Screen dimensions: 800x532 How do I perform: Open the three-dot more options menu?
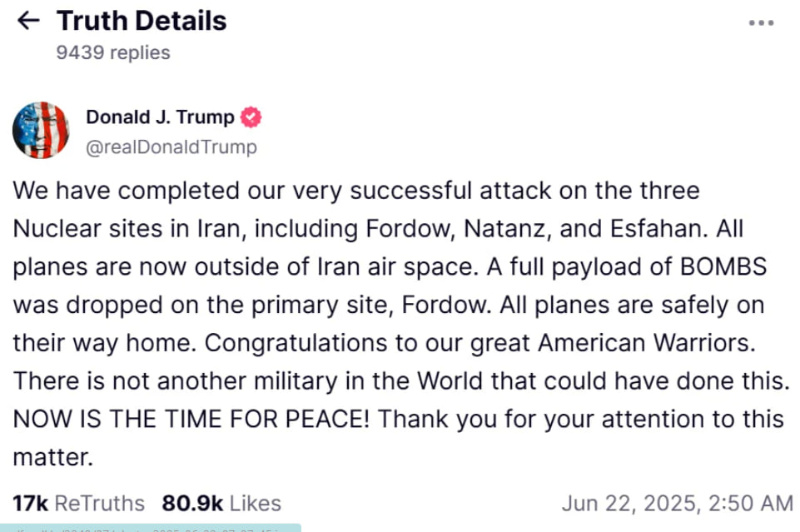tap(761, 23)
